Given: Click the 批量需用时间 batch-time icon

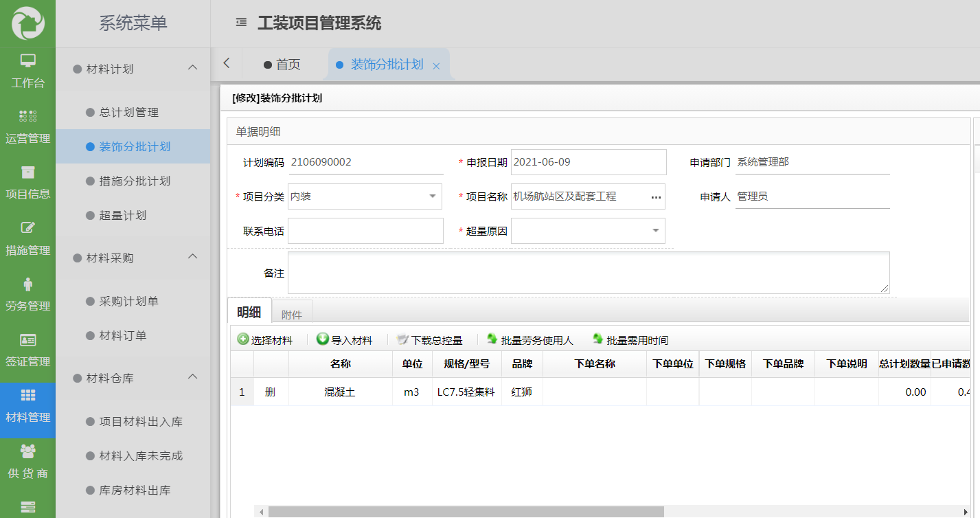Looking at the screenshot, I should tap(596, 339).
